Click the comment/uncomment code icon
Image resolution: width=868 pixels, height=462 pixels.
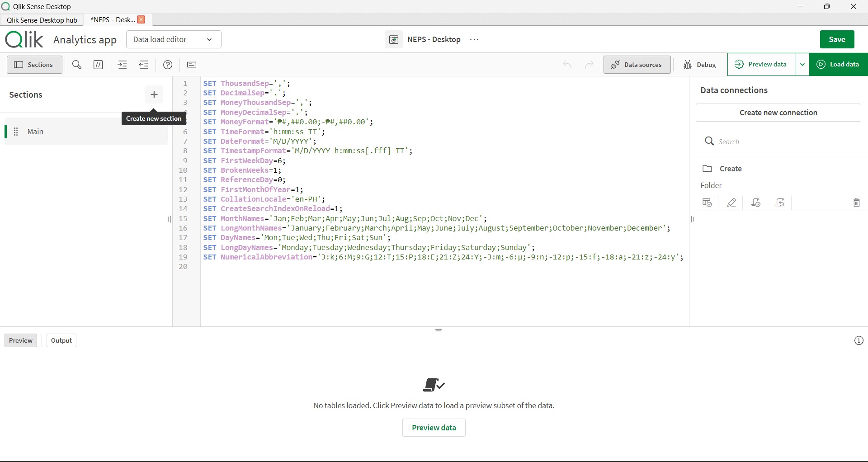(98, 65)
